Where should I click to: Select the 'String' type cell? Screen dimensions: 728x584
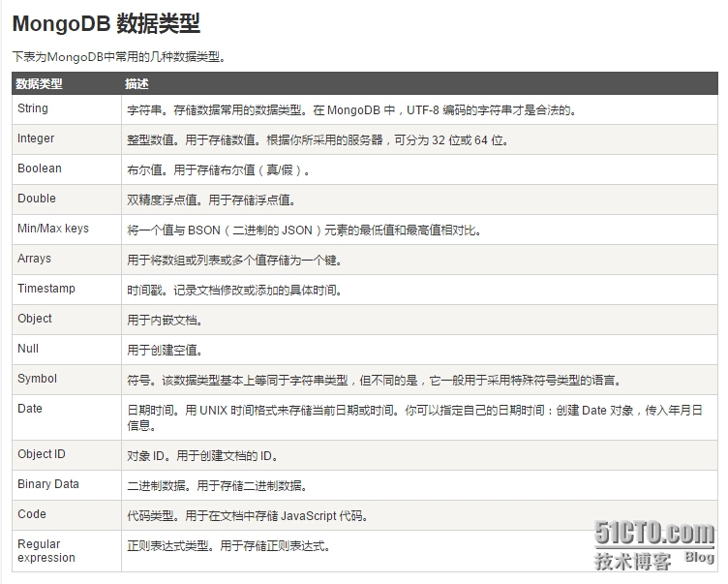click(x=67, y=109)
